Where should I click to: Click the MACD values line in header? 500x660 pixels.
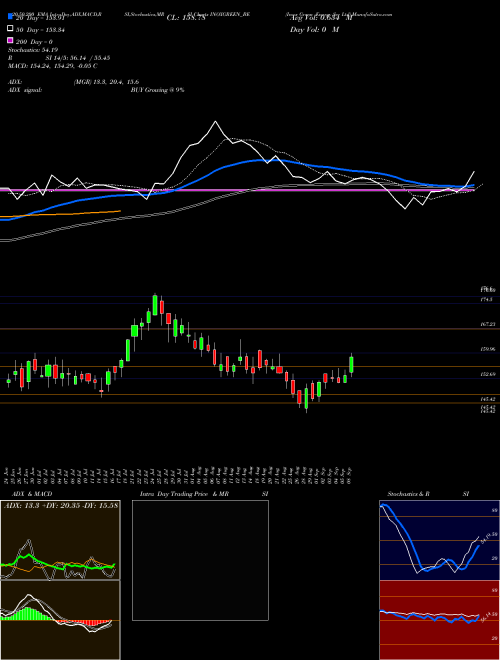pyautogui.click(x=53, y=66)
